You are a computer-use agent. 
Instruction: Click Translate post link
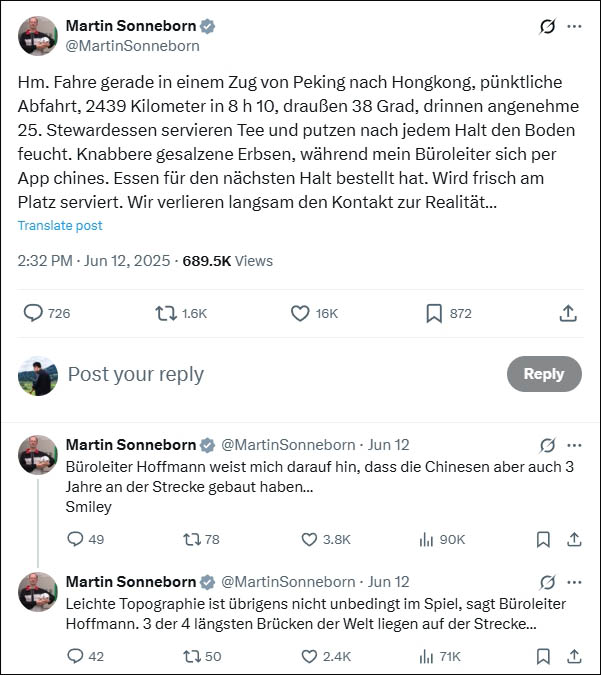(x=60, y=225)
